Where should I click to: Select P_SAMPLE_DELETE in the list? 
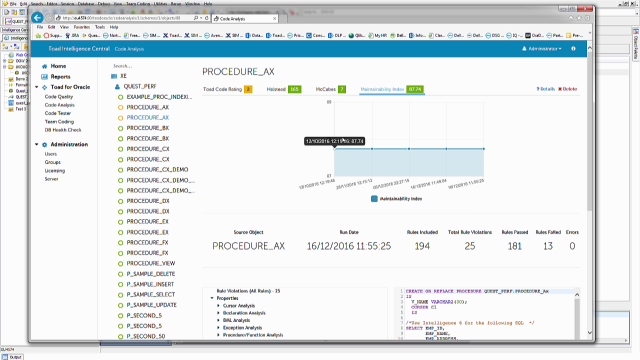[x=151, y=274]
